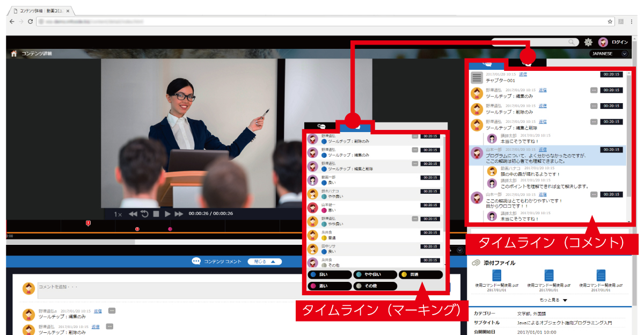Fast-forward the video
The width and height of the screenshot is (644, 335).
179,214
